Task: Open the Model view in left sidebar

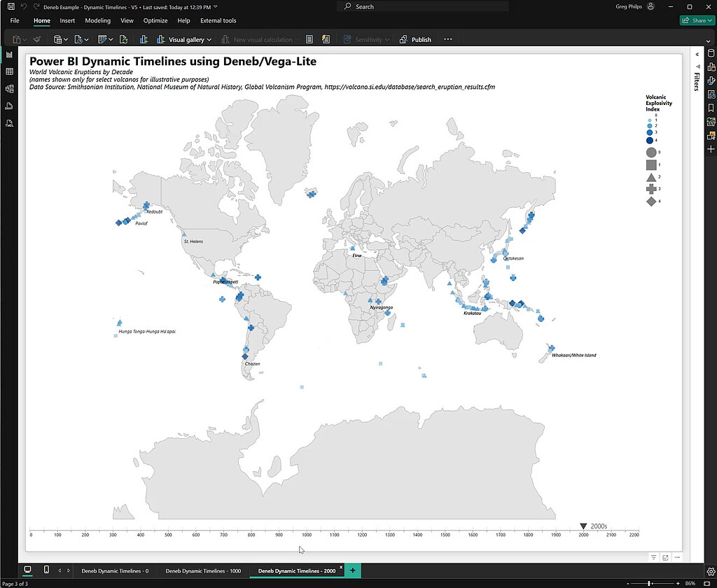Action: 9,88
